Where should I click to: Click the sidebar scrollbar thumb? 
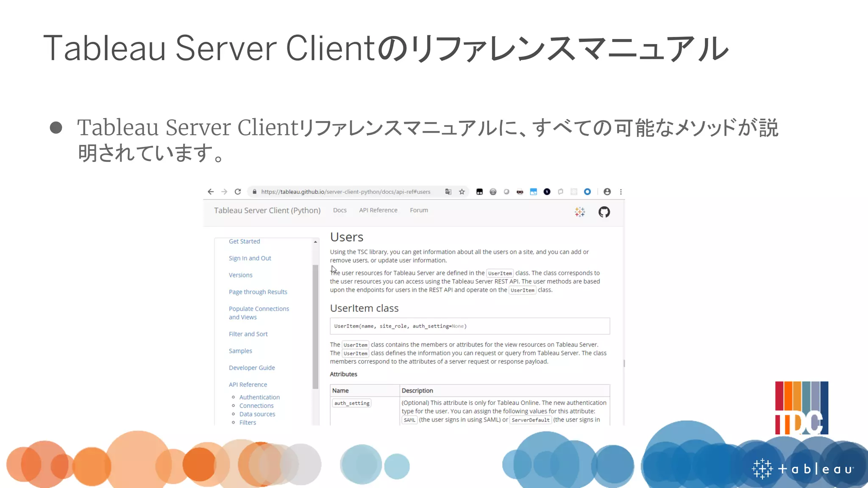[315, 327]
